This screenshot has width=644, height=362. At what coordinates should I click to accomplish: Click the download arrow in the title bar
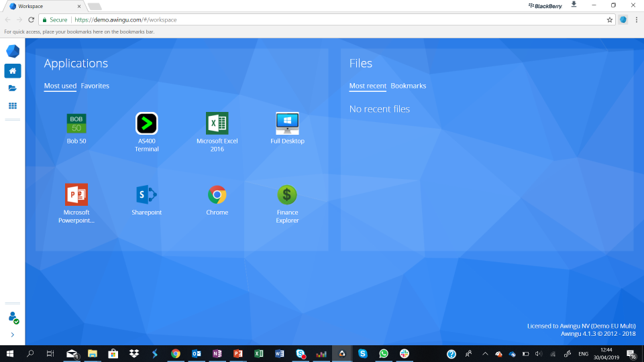574,5
